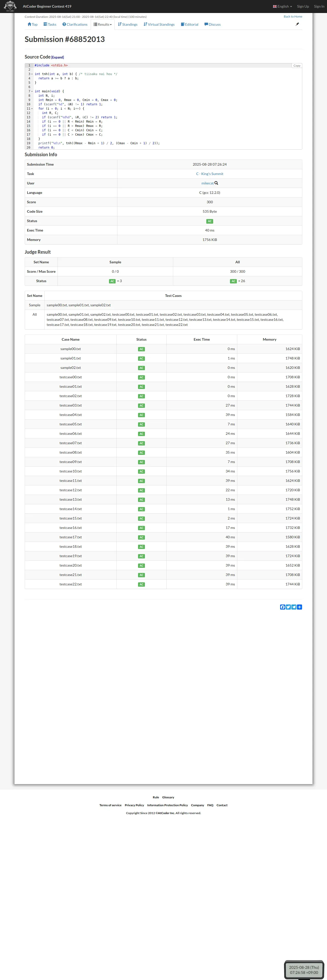Collapse the code fold arrow at line 3
327x980 pixels.
[x=32, y=74]
